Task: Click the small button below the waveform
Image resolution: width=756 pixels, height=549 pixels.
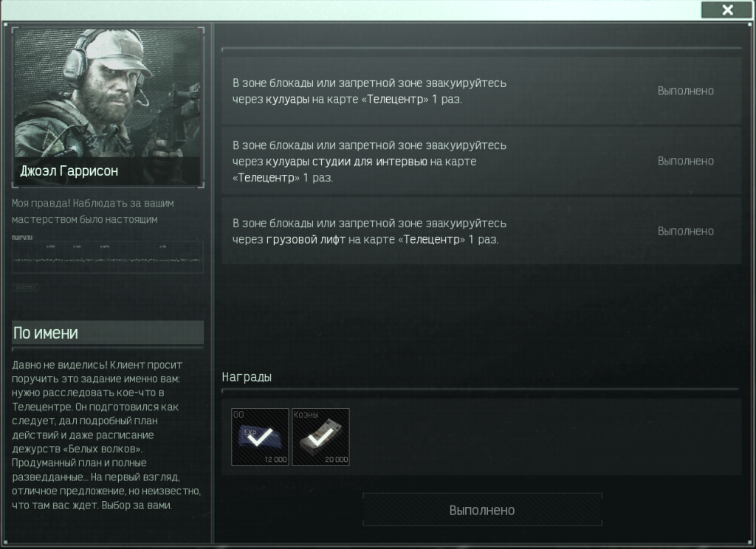Action: 25,287
